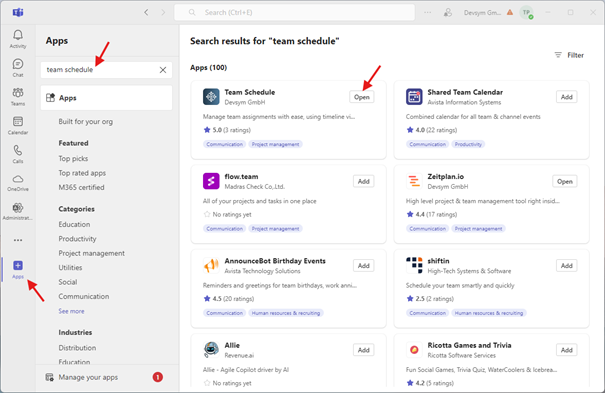Click the orange warning triangle icon
The width and height of the screenshot is (605, 393).
(x=510, y=12)
